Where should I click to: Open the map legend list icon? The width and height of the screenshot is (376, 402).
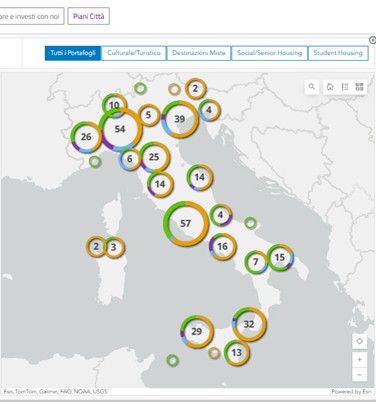345,87
